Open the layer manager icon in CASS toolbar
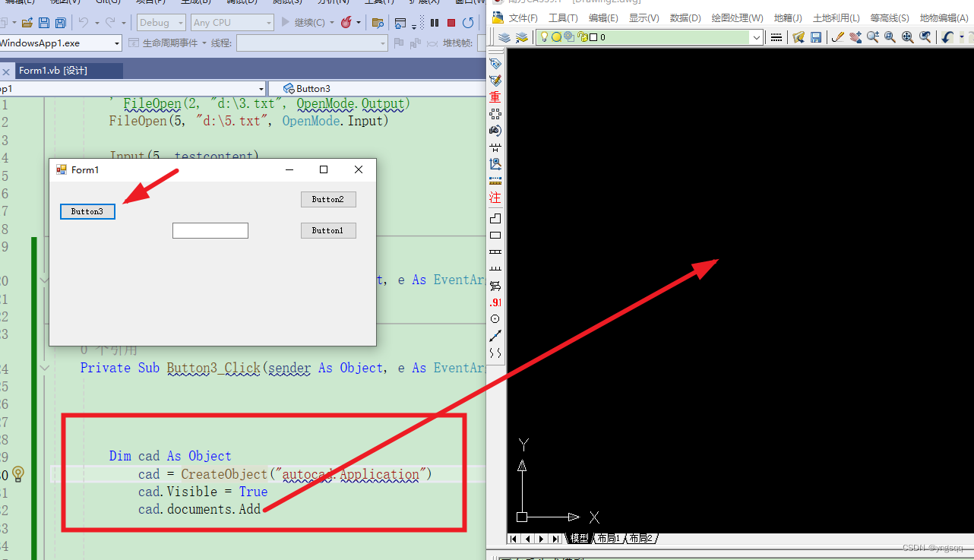The height and width of the screenshot is (560, 974). click(x=505, y=37)
